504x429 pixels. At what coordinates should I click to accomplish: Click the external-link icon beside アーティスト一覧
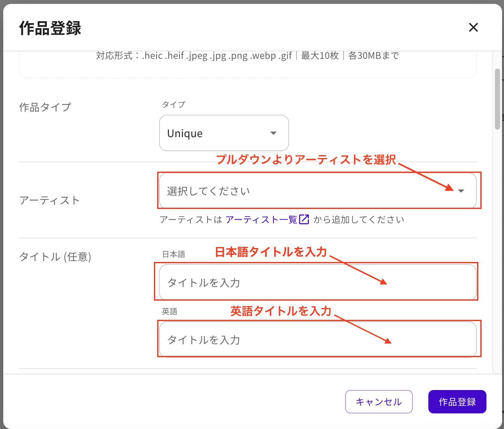pyautogui.click(x=304, y=219)
